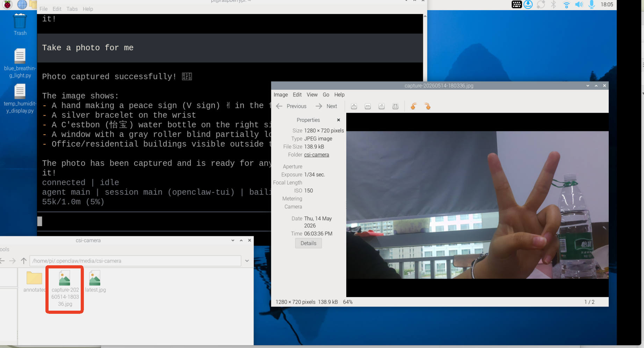This screenshot has width=644, height=348.
Task: Go forward in file manager navigation
Action: point(13,261)
